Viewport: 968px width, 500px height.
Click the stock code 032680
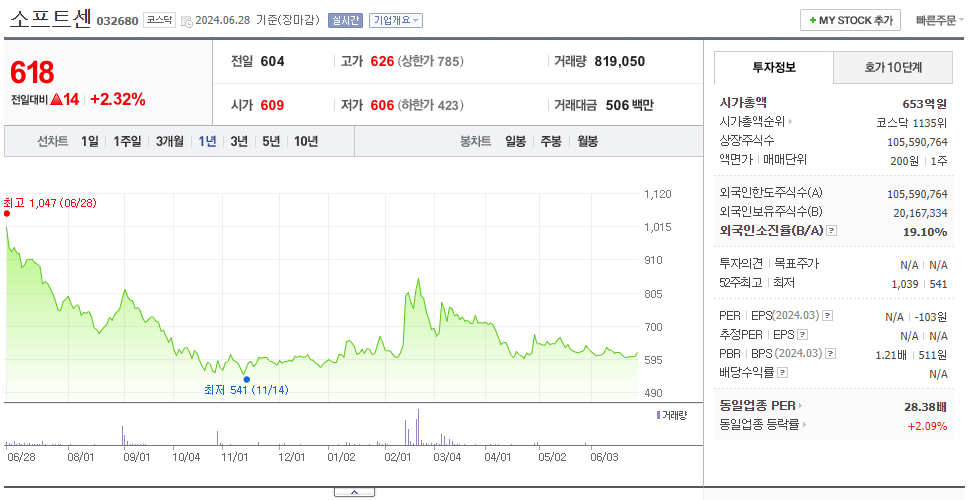point(118,22)
